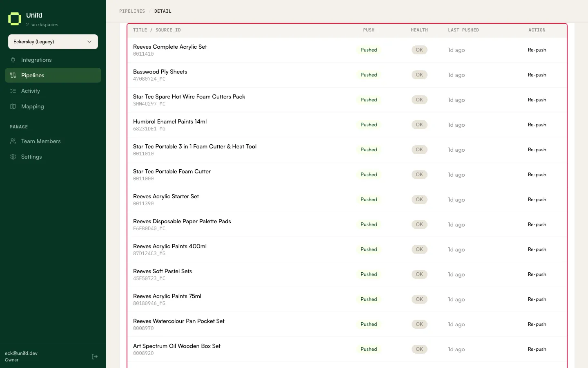This screenshot has width=588, height=368.
Task: Click the Team Members people icon
Action: tap(13, 141)
